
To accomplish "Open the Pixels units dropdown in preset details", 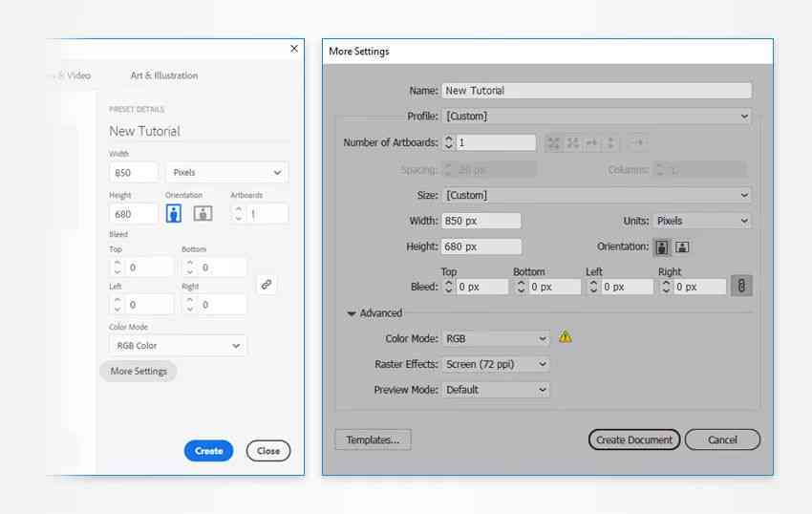I will tap(226, 173).
